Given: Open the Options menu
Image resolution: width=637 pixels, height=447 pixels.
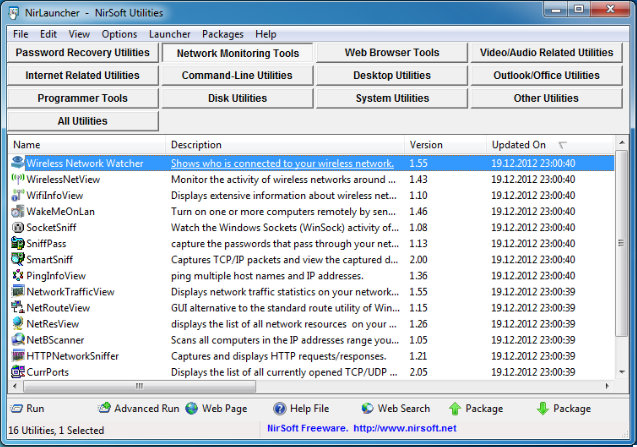Looking at the screenshot, I should 119,34.
